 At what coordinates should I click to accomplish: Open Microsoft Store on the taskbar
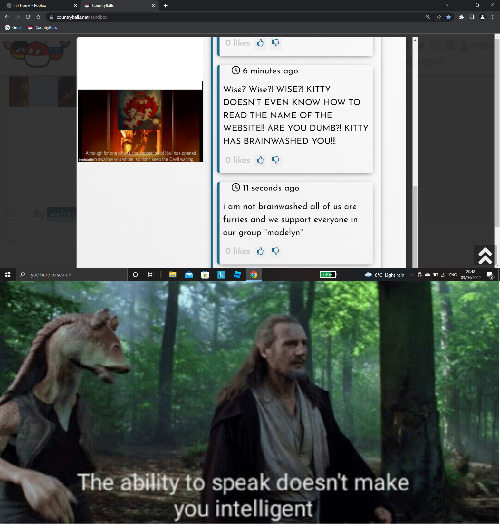pyautogui.click(x=205, y=275)
